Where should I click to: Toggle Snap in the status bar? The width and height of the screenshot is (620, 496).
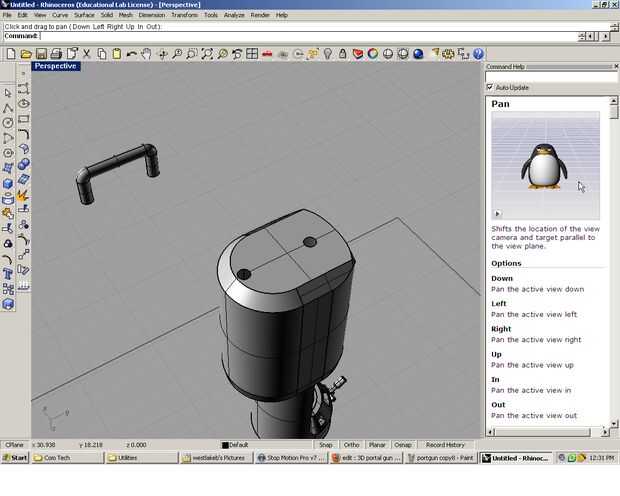tap(325, 445)
